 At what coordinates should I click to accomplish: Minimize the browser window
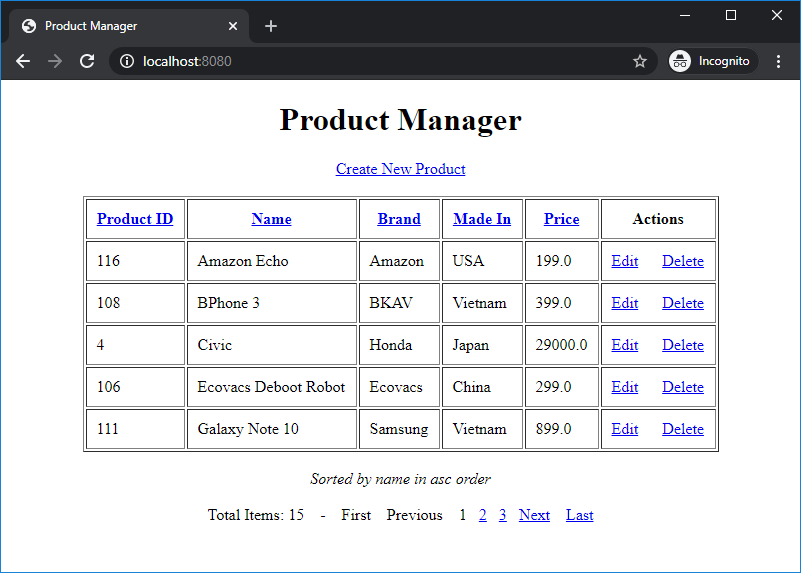tap(685, 15)
